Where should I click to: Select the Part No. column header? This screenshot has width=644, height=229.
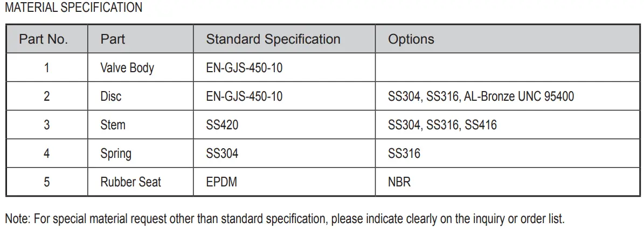43,39
